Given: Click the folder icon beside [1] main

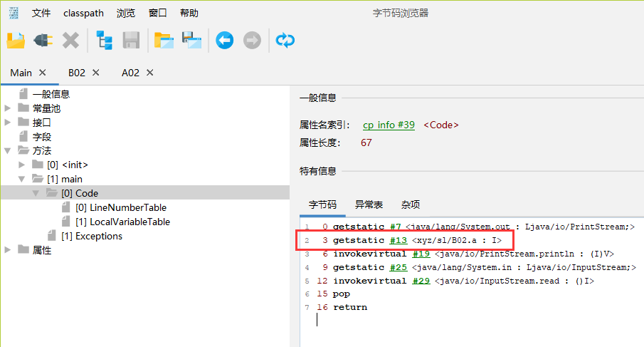Looking at the screenshot, I should click(x=38, y=179).
